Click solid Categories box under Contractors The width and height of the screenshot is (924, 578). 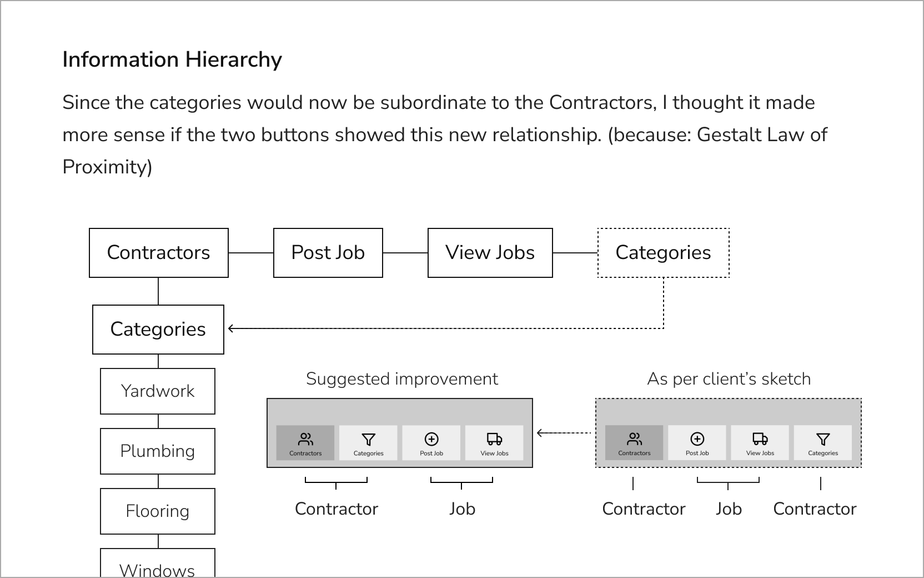pos(158,330)
